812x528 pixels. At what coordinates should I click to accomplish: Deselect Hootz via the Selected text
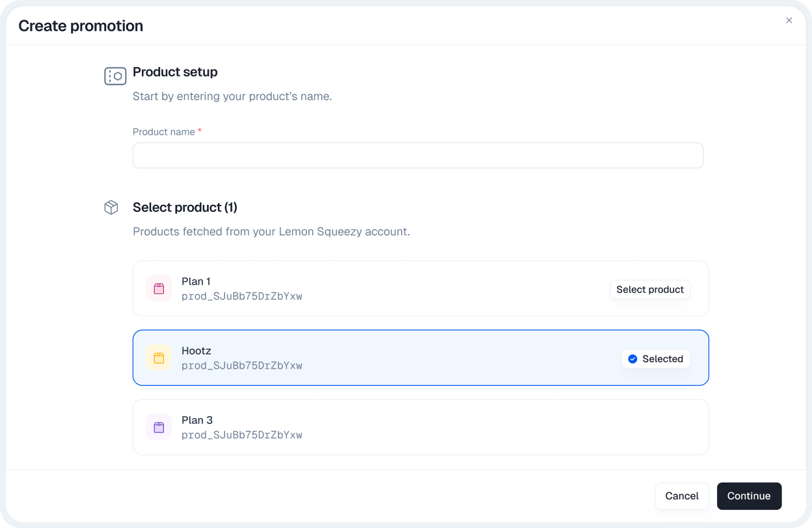tap(662, 359)
